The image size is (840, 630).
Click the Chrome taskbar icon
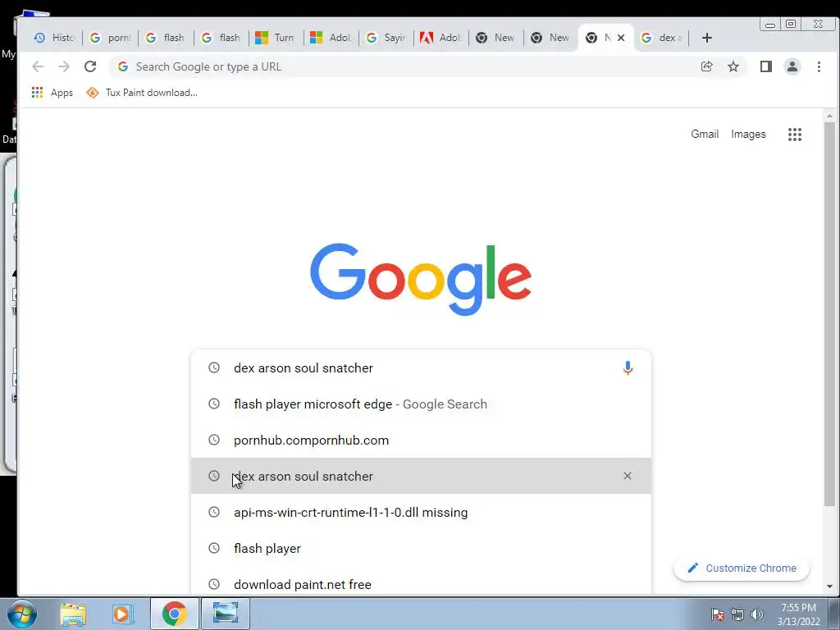pos(175,614)
